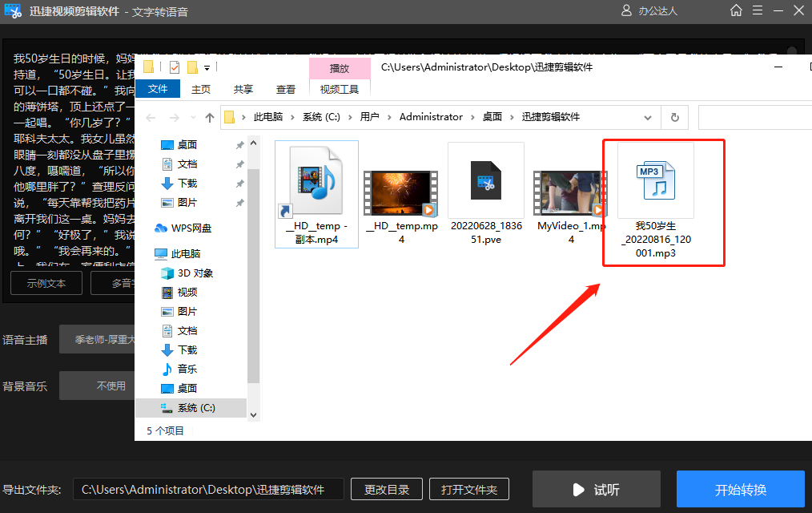The height and width of the screenshot is (513, 812).
Task: Click Explorer forward navigation arrow
Action: tap(175, 118)
